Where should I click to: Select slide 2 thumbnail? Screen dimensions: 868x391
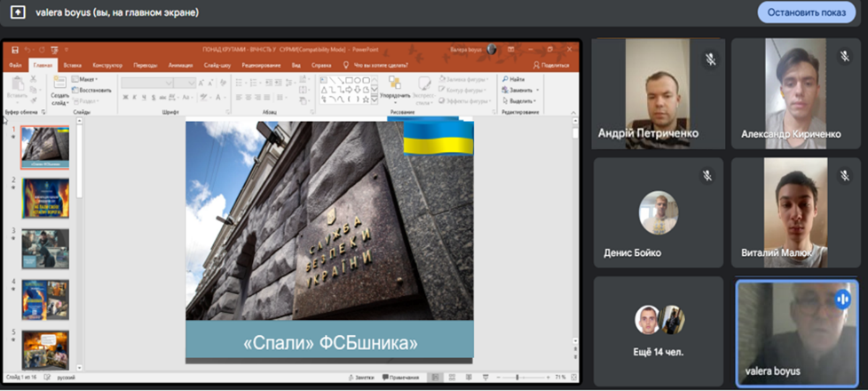pyautogui.click(x=45, y=197)
